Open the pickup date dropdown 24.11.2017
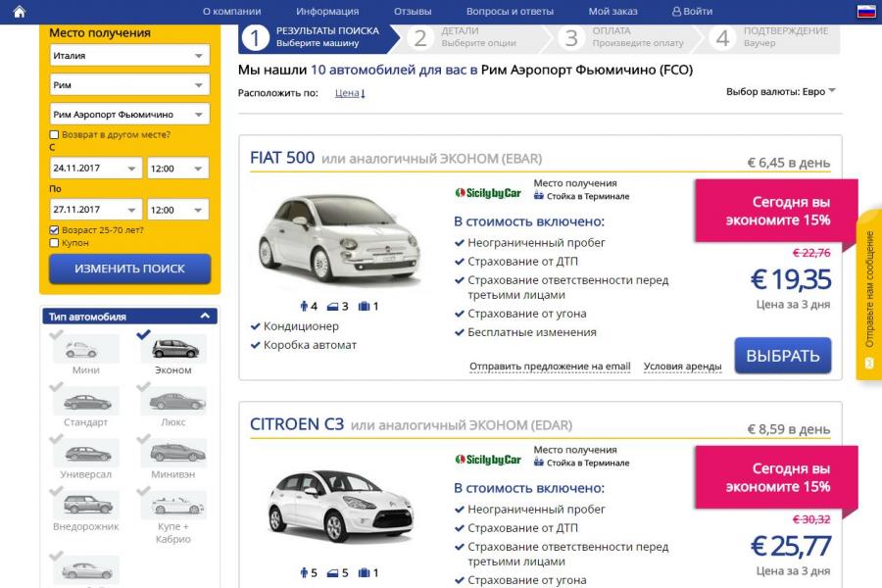The image size is (882, 588). [96, 169]
